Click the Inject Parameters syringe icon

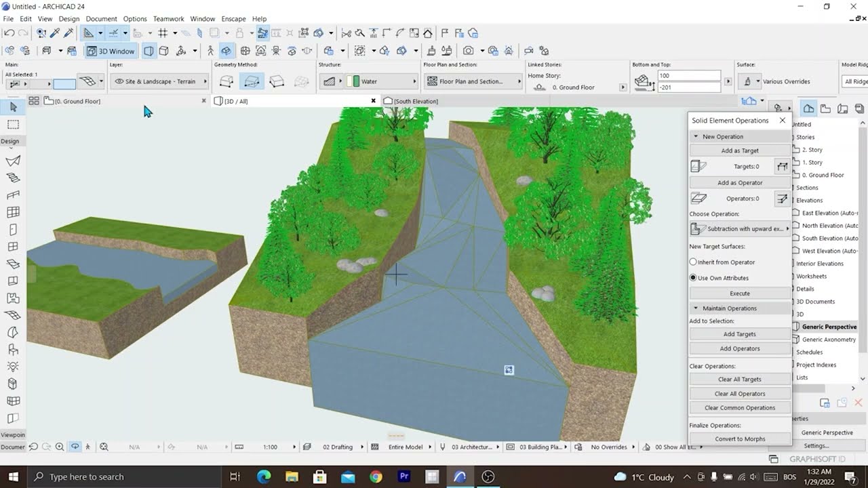pos(68,33)
